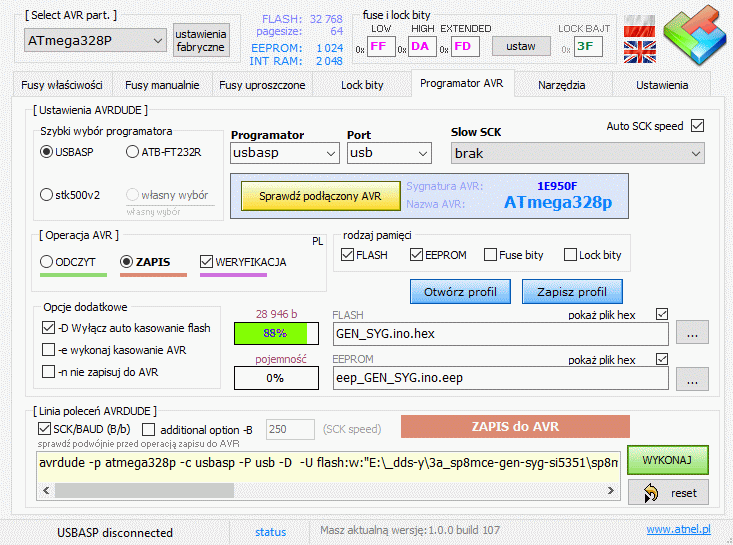Open the www.atnel.pl link
Screen dimensions: 733x545
pyautogui.click(x=678, y=530)
